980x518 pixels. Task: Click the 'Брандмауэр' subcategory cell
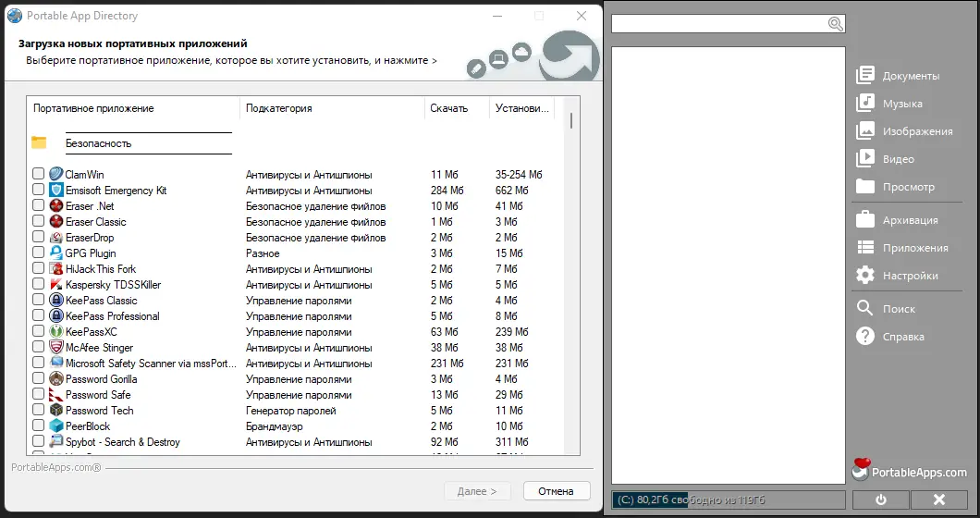(275, 426)
